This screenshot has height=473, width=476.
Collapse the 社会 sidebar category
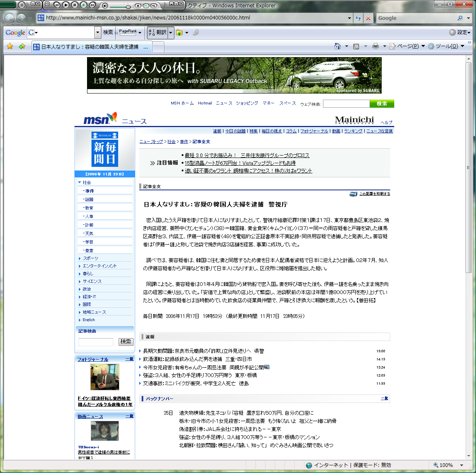80,183
